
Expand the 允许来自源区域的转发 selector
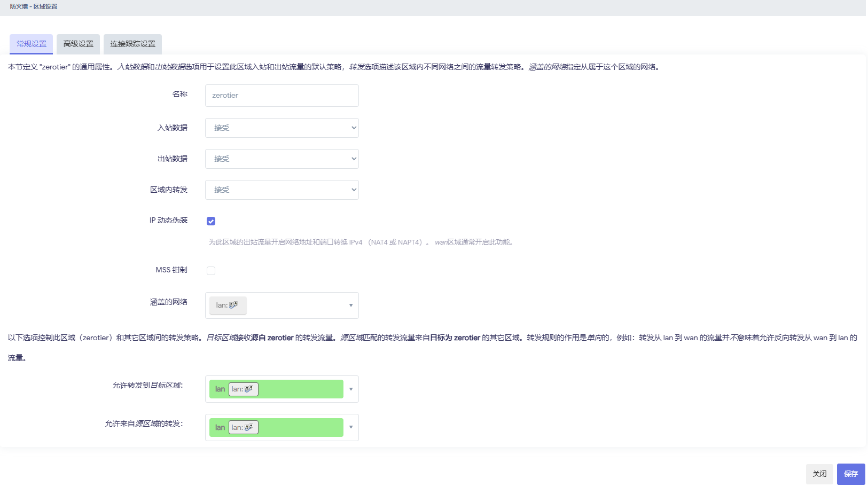(350, 427)
